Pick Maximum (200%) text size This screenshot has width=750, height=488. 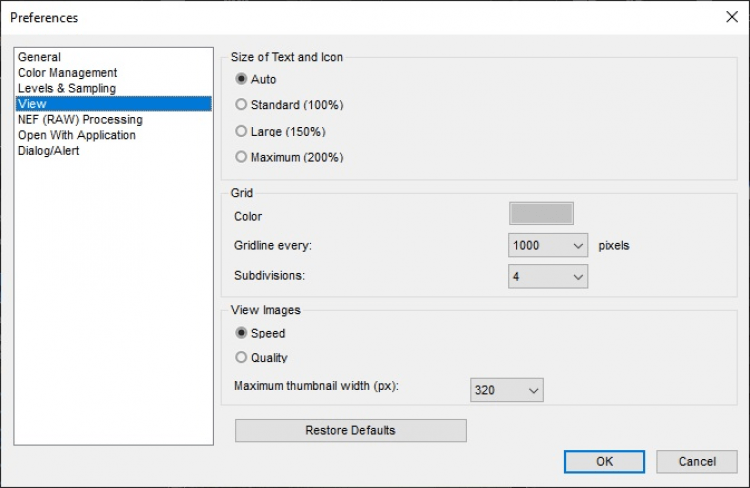(241, 157)
